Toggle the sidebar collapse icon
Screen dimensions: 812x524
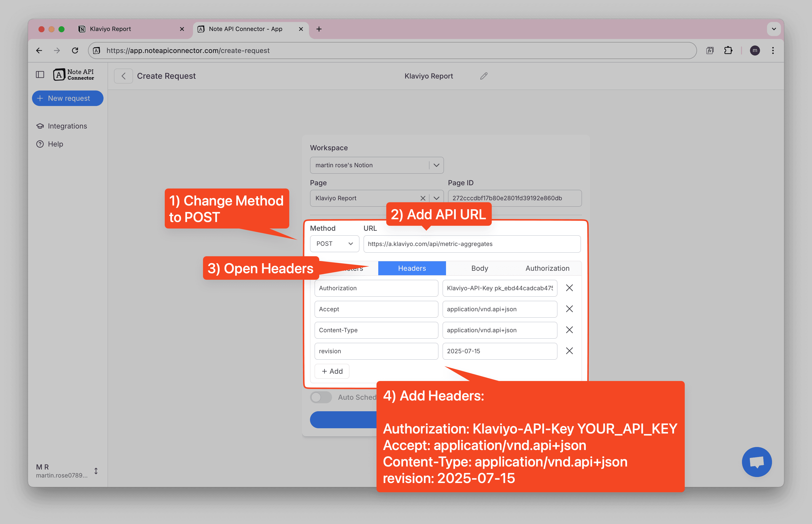point(40,74)
